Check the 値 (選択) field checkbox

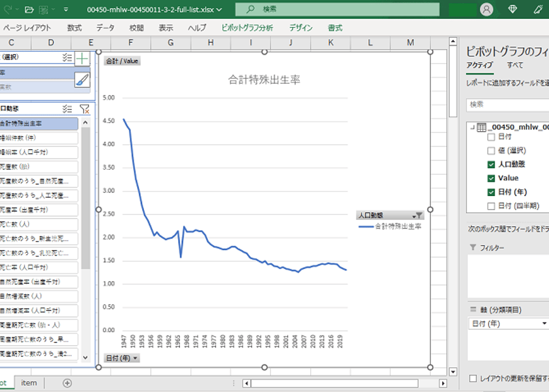[491, 151]
